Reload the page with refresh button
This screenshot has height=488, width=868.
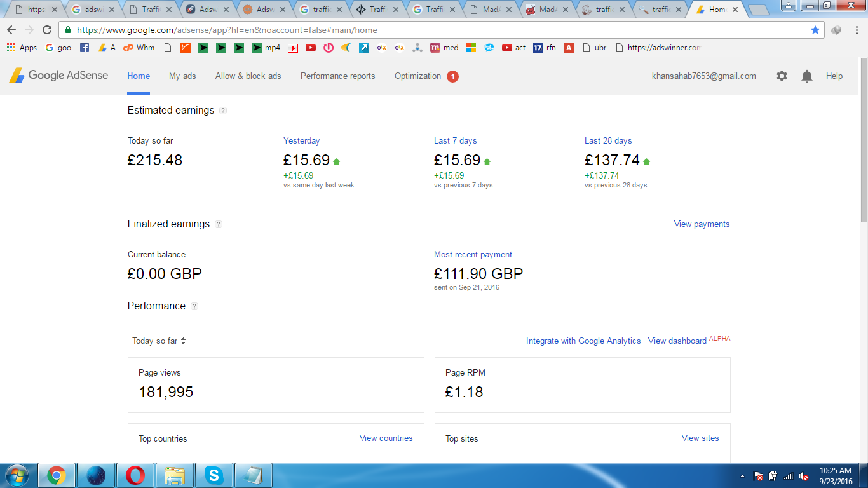click(47, 30)
